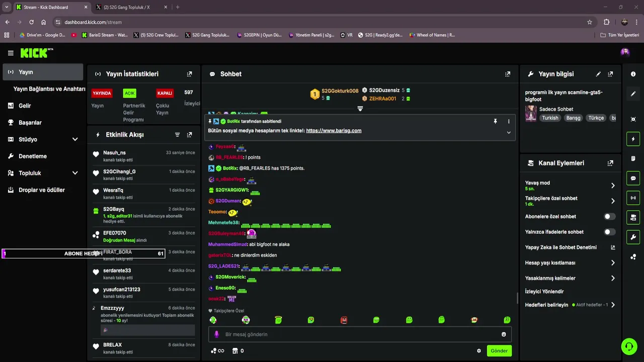Pop out the Yayın İstatistikleri panel

(x=189, y=74)
